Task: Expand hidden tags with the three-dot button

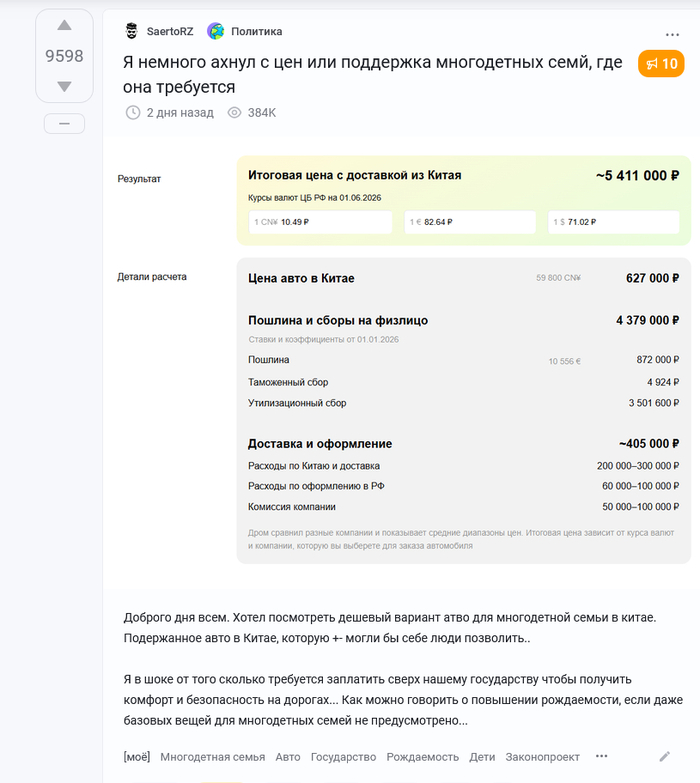Action: (x=602, y=756)
